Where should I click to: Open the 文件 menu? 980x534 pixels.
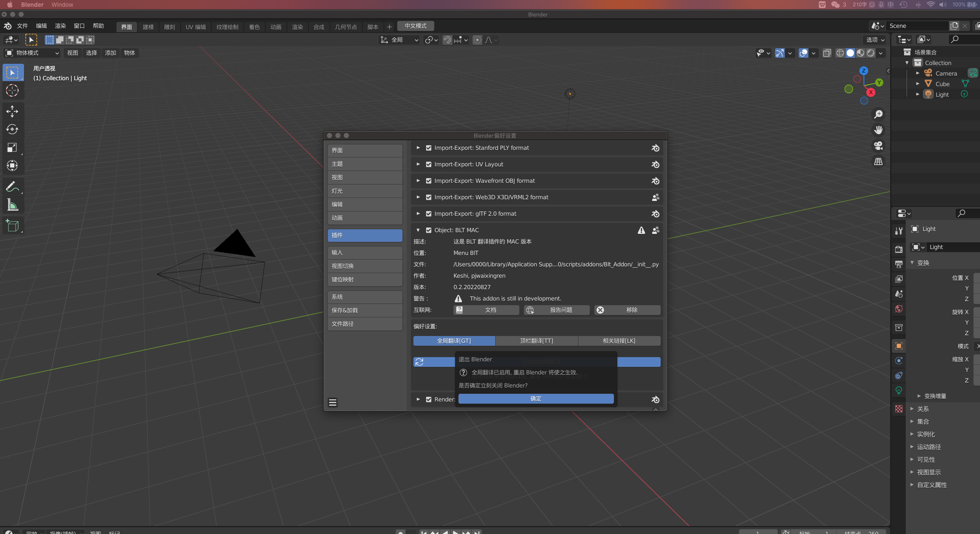tap(22, 26)
